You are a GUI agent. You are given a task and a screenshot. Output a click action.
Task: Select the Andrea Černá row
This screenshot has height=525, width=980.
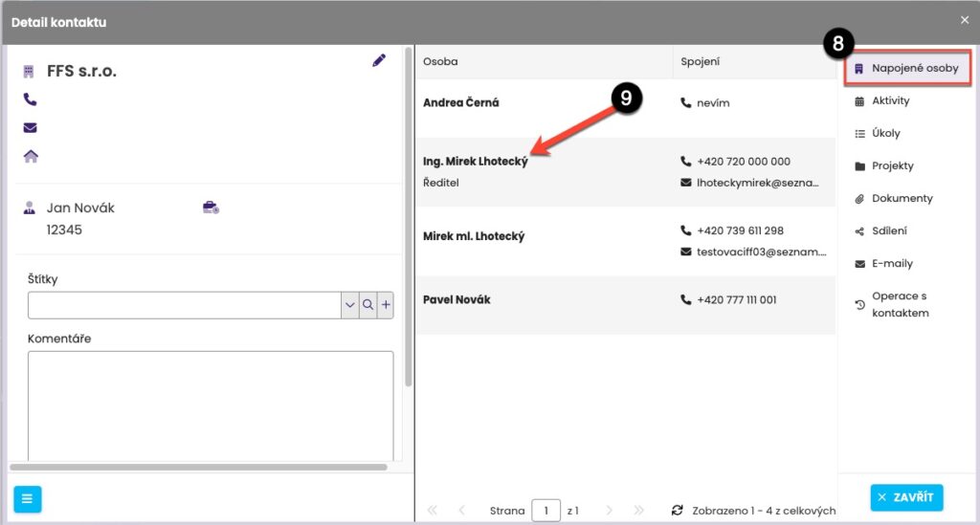click(x=626, y=108)
